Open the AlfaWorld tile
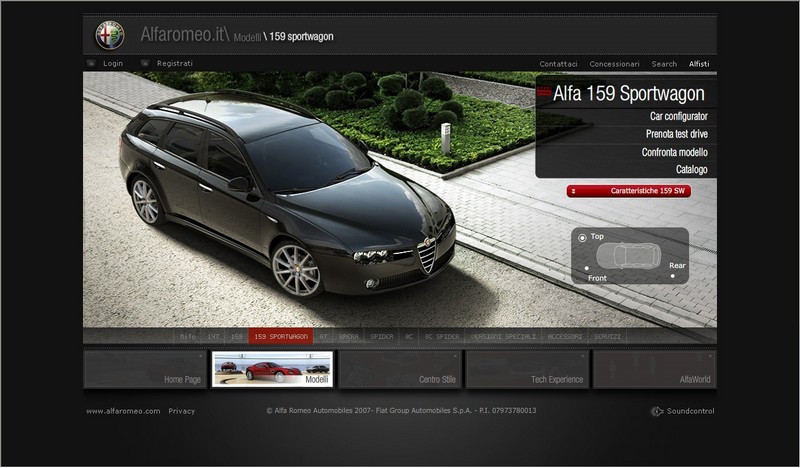800x468 pixels. 655,369
